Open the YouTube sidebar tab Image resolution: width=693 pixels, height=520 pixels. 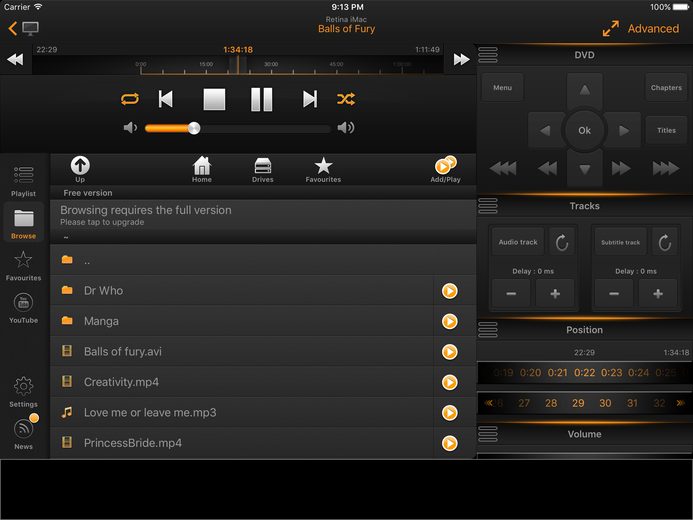click(x=23, y=308)
